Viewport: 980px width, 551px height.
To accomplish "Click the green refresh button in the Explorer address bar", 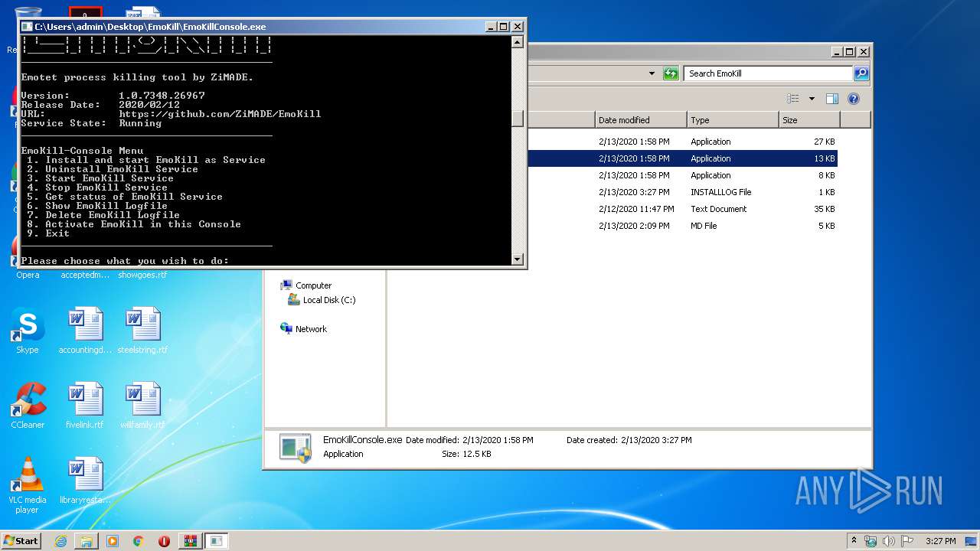I will tap(671, 73).
